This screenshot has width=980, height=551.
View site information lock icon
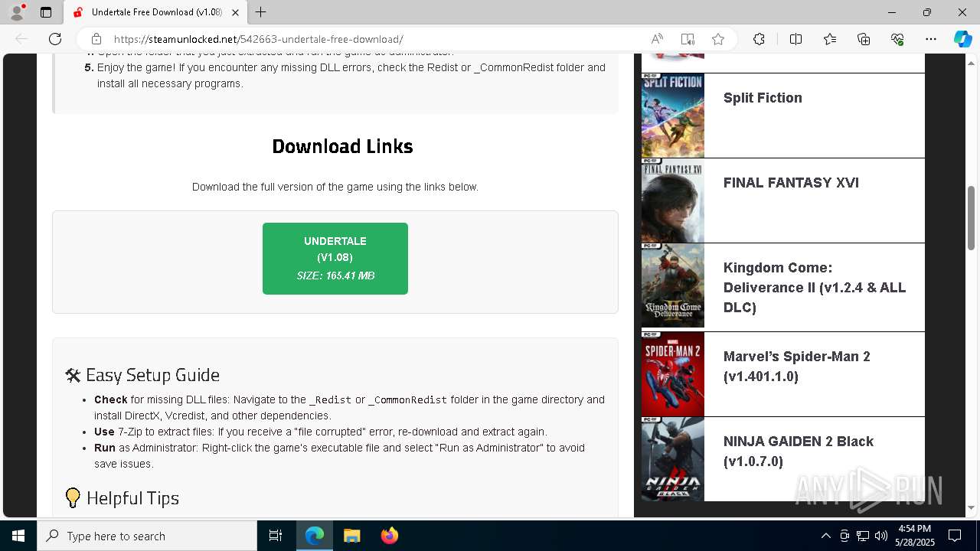tap(96, 39)
